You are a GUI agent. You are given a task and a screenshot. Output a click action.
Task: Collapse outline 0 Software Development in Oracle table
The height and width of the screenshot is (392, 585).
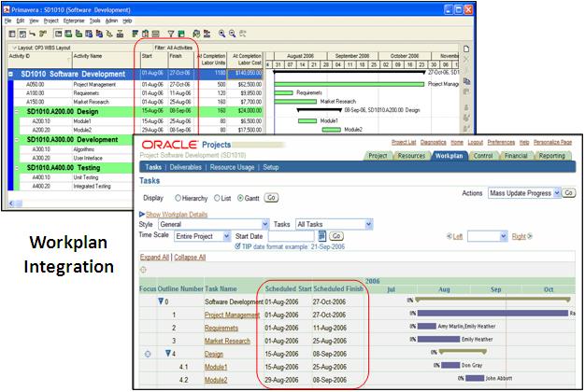click(161, 301)
